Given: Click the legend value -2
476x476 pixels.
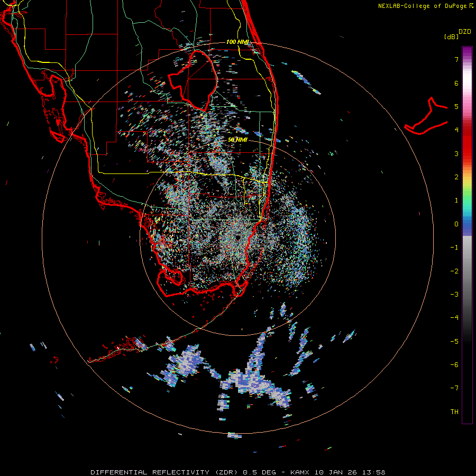Looking at the screenshot, I should [454, 271].
